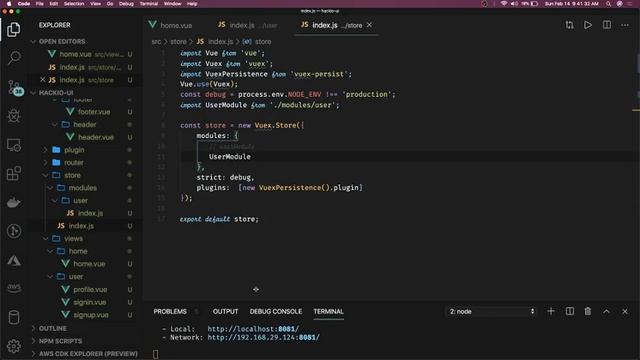Click 'store' folder in breadcrumb
This screenshot has height=360, width=640.
pos(178,42)
